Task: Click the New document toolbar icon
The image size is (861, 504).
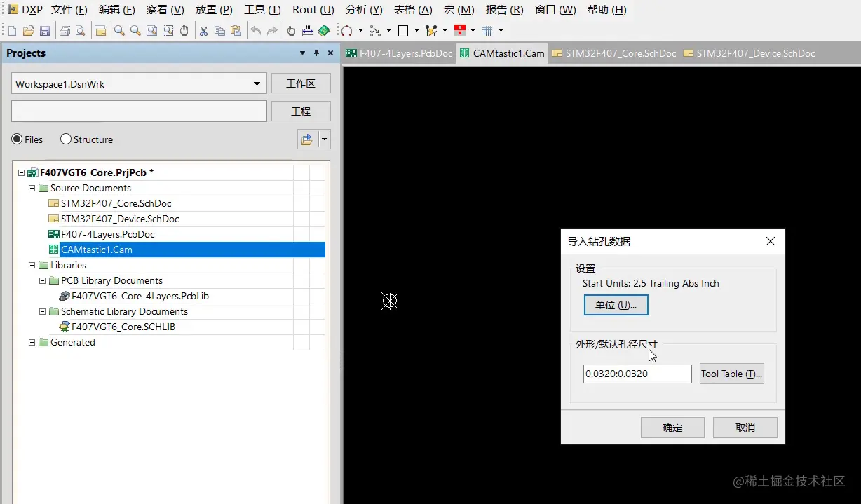Action: click(13, 31)
